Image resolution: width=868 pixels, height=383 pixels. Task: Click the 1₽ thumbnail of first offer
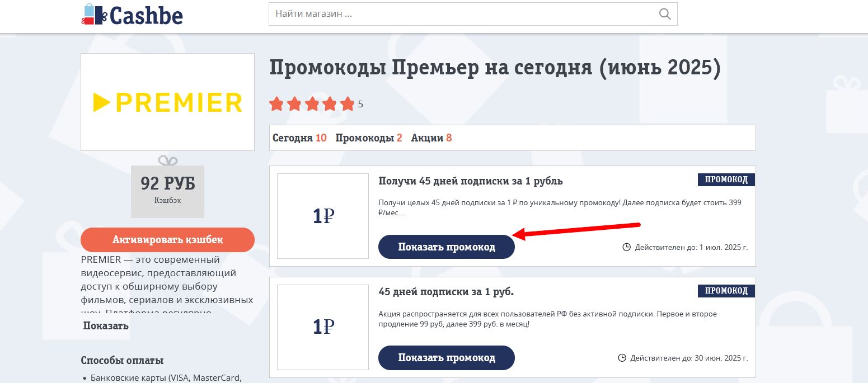tap(323, 216)
